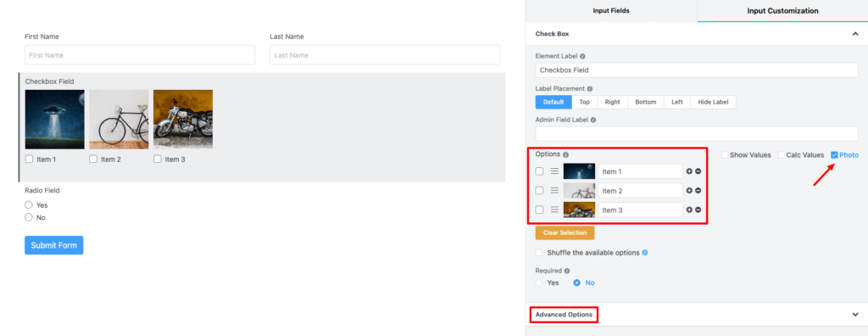Screen dimensions: 868x336
Task: Click the plus icon beside Item 3
Action: coord(689,210)
